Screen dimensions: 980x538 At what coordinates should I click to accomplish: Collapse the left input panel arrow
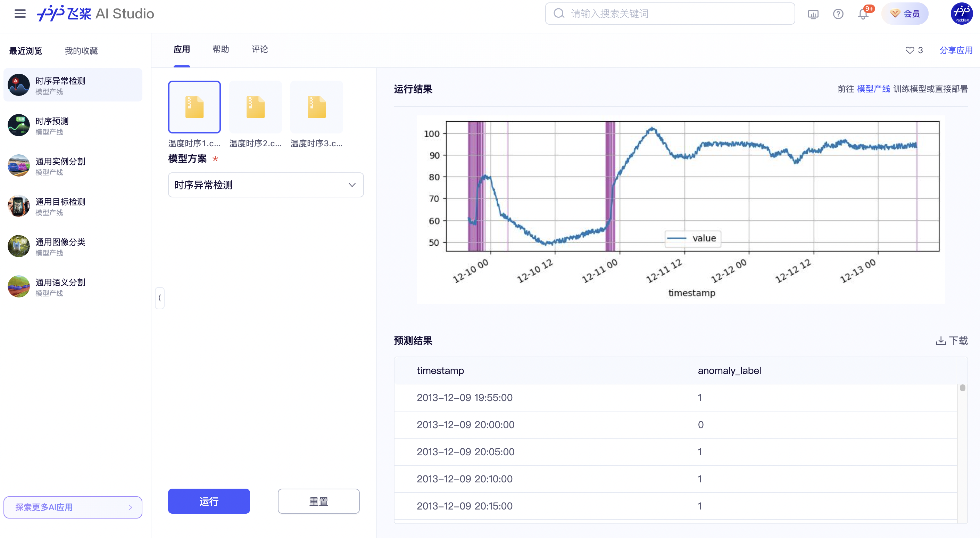160,298
